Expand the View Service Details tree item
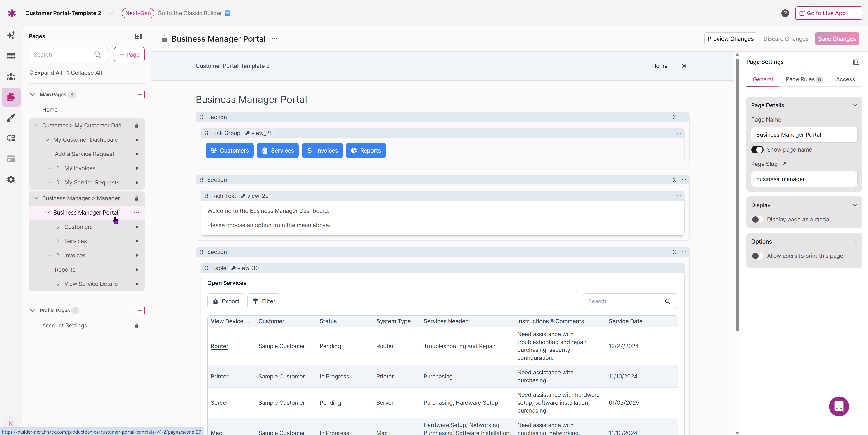The width and height of the screenshot is (868, 435). 58,284
